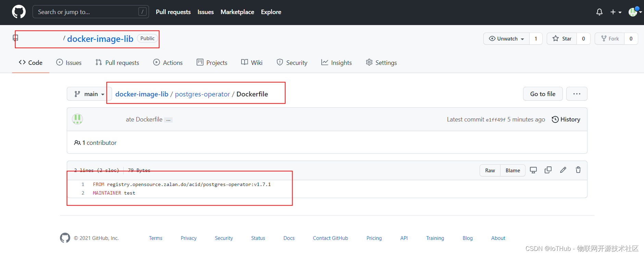This screenshot has height=255, width=644.
Task: Open the Security footer link
Action: point(224,238)
